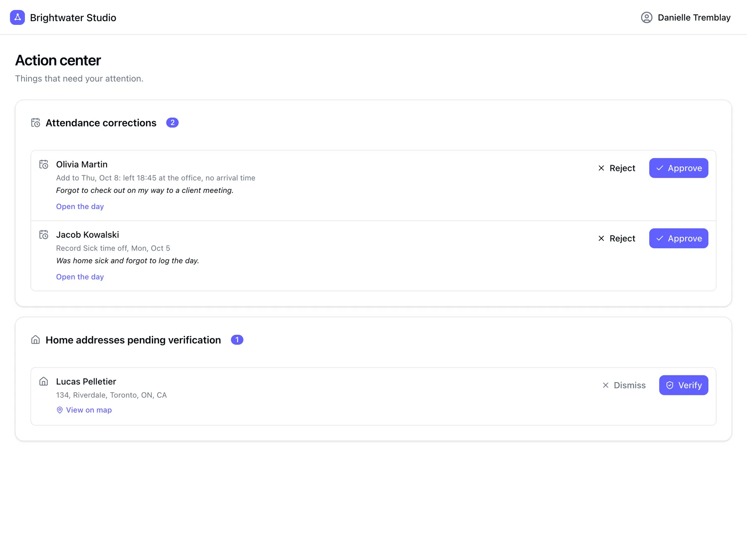Click the Brightwater Studio name in header

73,17
